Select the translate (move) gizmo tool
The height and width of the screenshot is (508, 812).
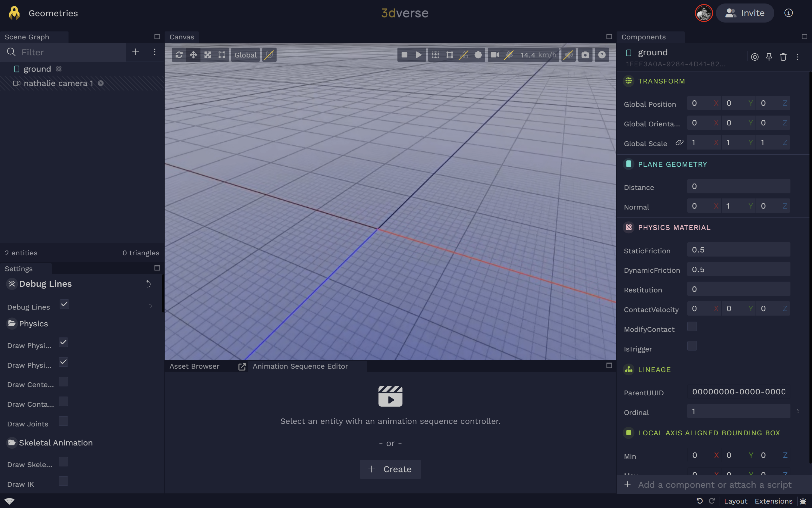tap(193, 55)
